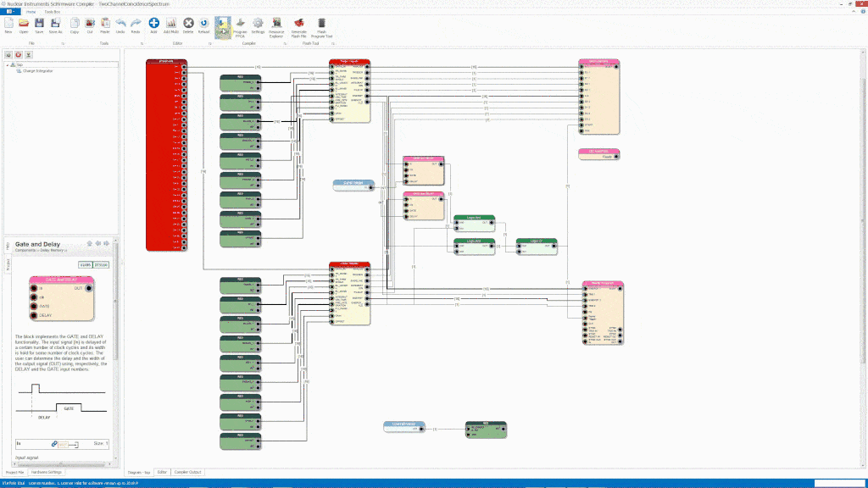The width and height of the screenshot is (868, 488).
Task: Select Charge Integrator in project tree
Action: point(37,71)
